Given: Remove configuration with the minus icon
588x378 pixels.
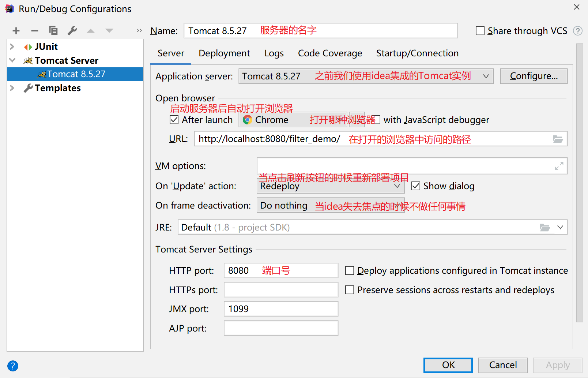Looking at the screenshot, I should pyautogui.click(x=35, y=31).
